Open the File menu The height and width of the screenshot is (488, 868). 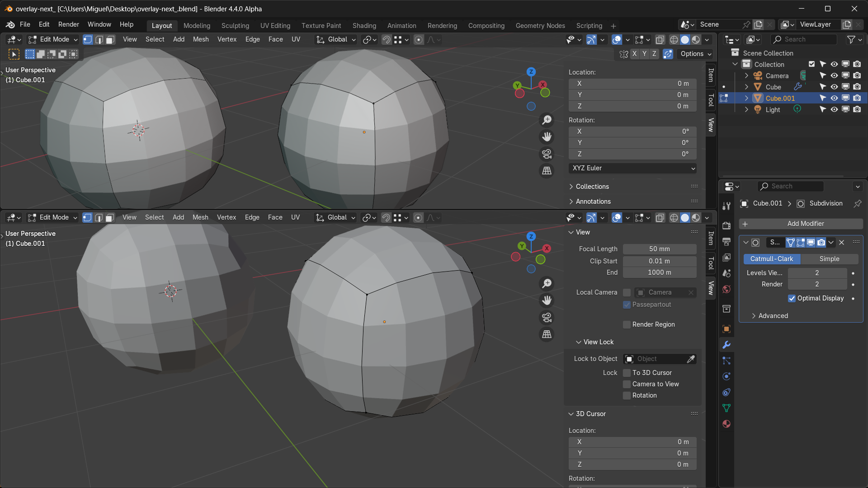(25, 24)
